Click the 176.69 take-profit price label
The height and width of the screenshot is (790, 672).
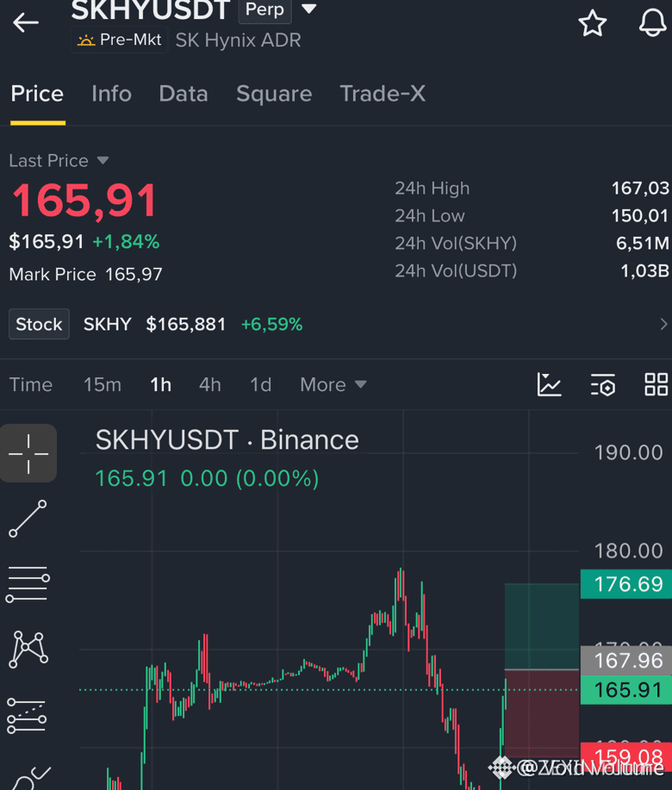626,584
